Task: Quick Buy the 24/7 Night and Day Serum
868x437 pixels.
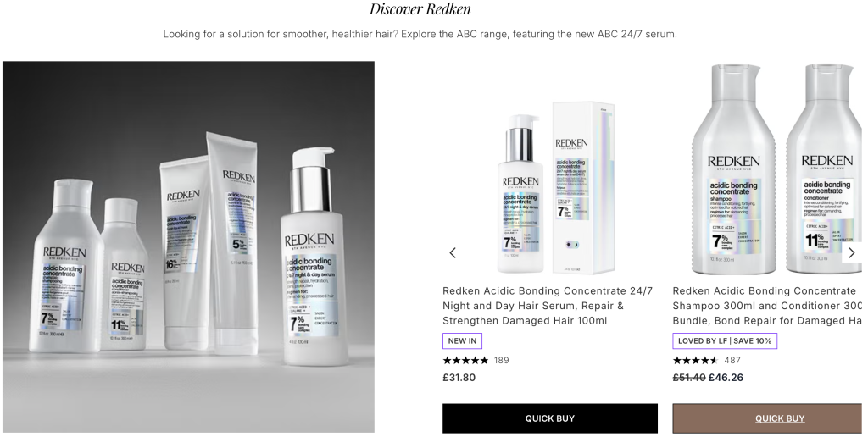Action: (549, 418)
